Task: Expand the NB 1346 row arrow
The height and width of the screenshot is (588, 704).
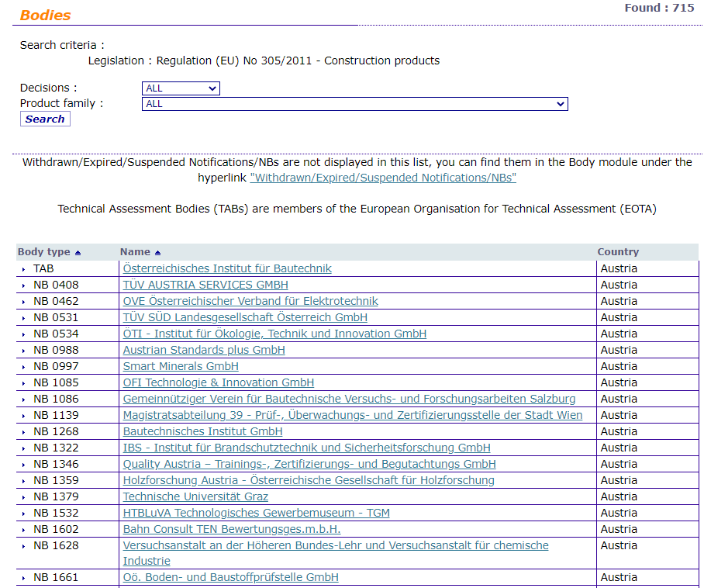Action: point(24,465)
